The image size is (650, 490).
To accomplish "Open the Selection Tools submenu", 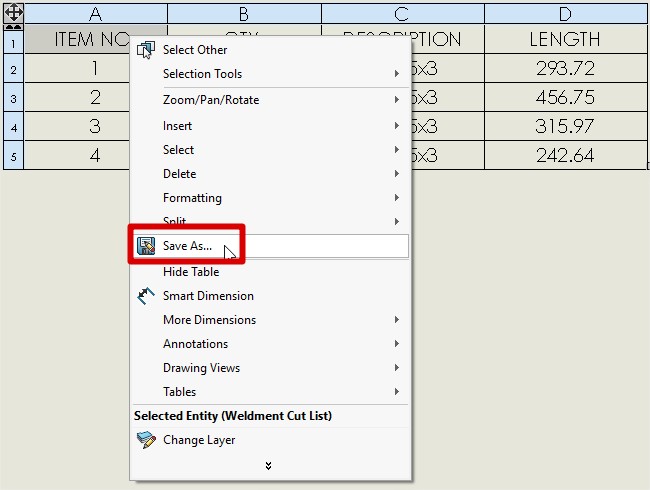I will click(202, 74).
